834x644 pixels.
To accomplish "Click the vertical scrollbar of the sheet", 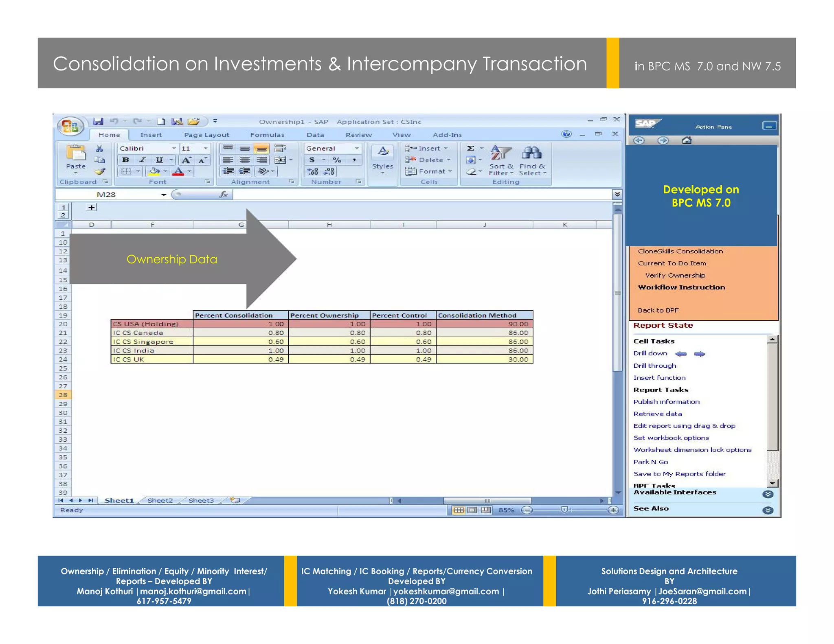I will click(617, 291).
